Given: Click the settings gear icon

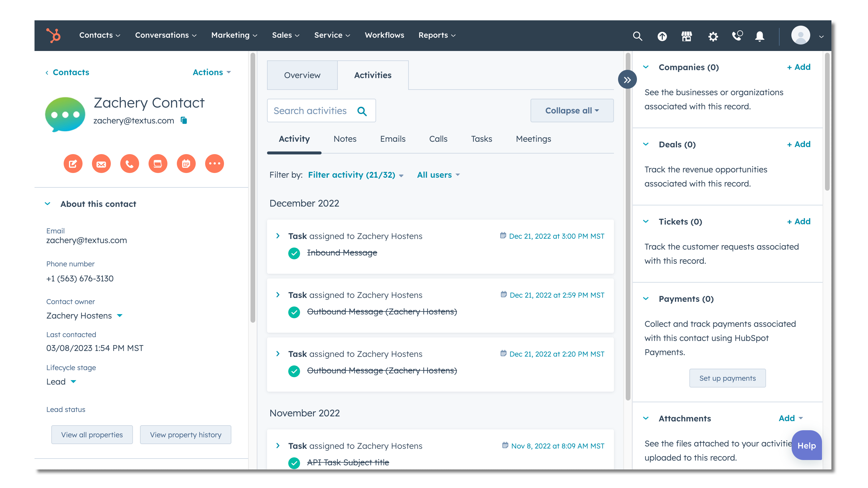Looking at the screenshot, I should coord(713,36).
